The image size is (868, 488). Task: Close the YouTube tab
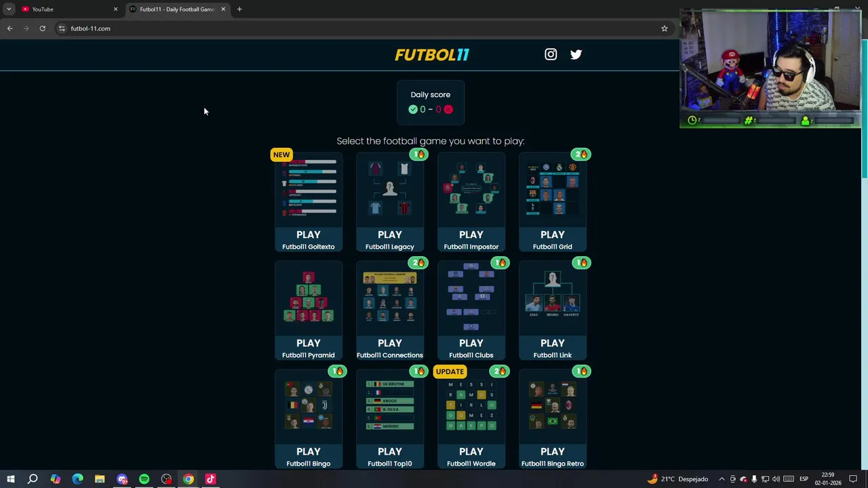[x=115, y=9]
